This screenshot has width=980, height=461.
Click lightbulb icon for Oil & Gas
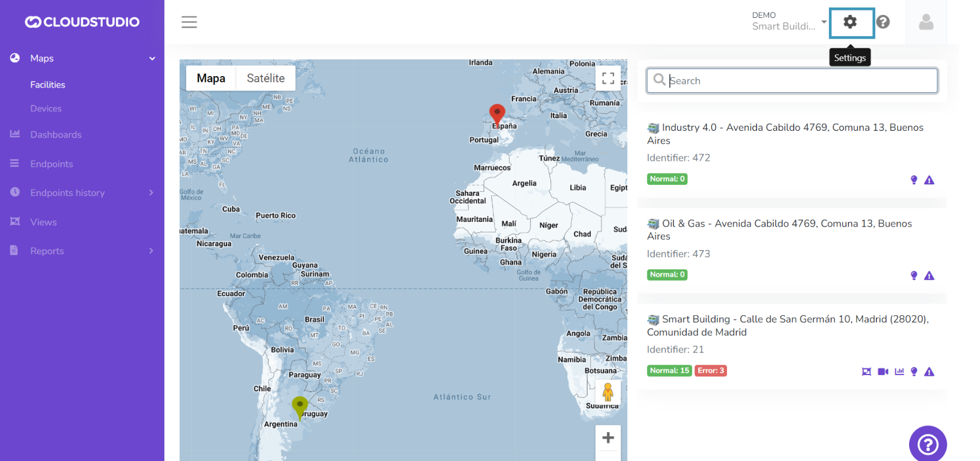[914, 275]
